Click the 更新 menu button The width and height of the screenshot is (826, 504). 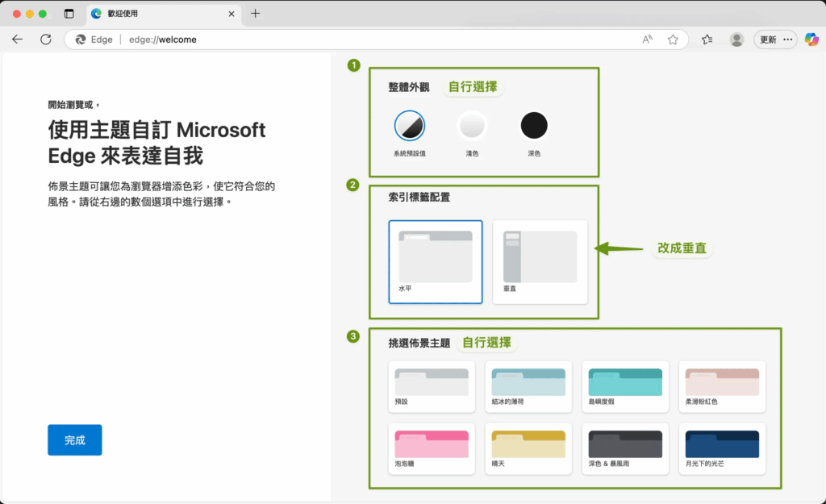[775, 40]
